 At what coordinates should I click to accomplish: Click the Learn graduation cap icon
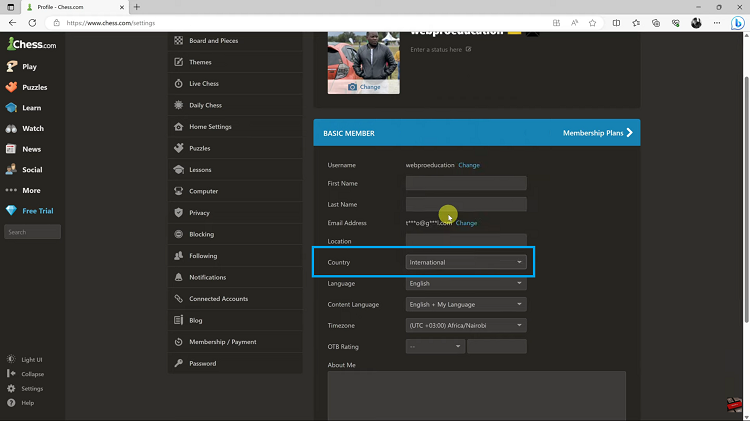tap(11, 108)
